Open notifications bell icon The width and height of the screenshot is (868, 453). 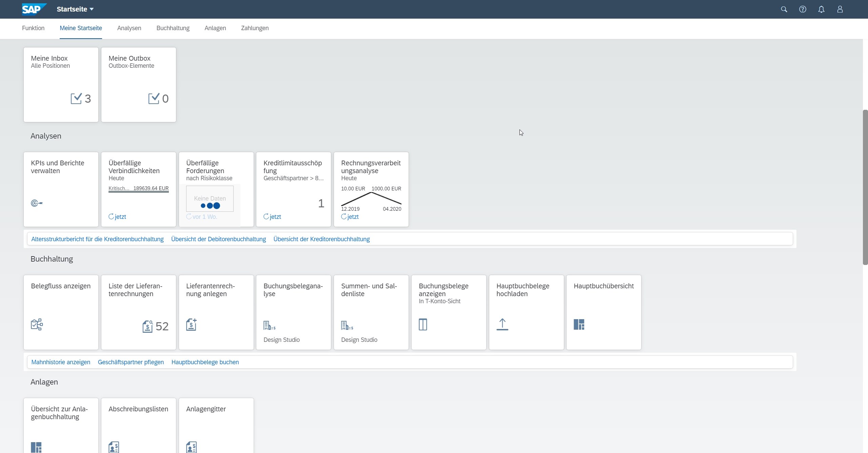pos(821,9)
